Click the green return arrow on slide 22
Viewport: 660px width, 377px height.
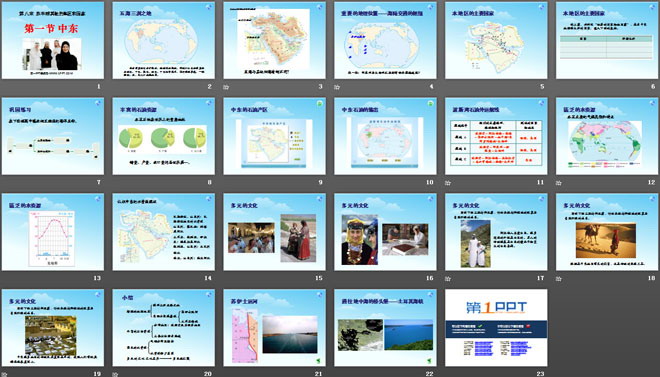429,361
